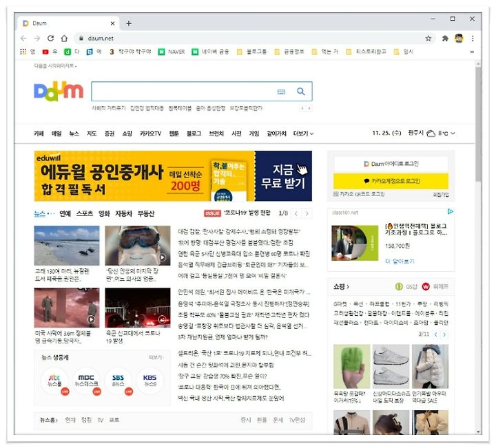The image size is (496, 448).
Task: Show more bookmarks with the overflow chevron
Action: tap(472, 52)
